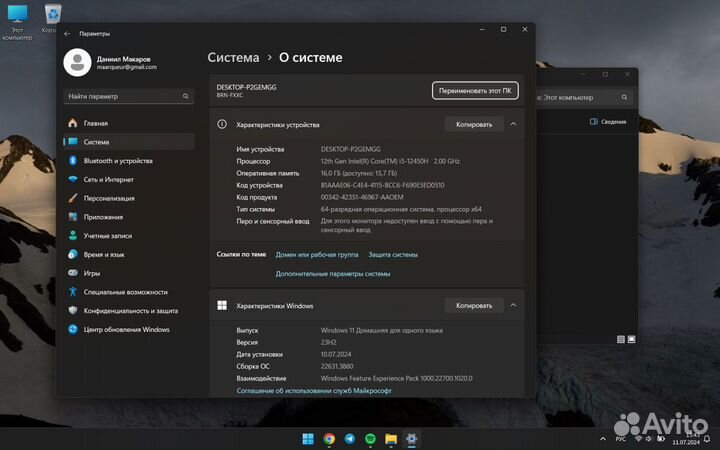Switch Explorer window to details view icon

tap(621, 339)
